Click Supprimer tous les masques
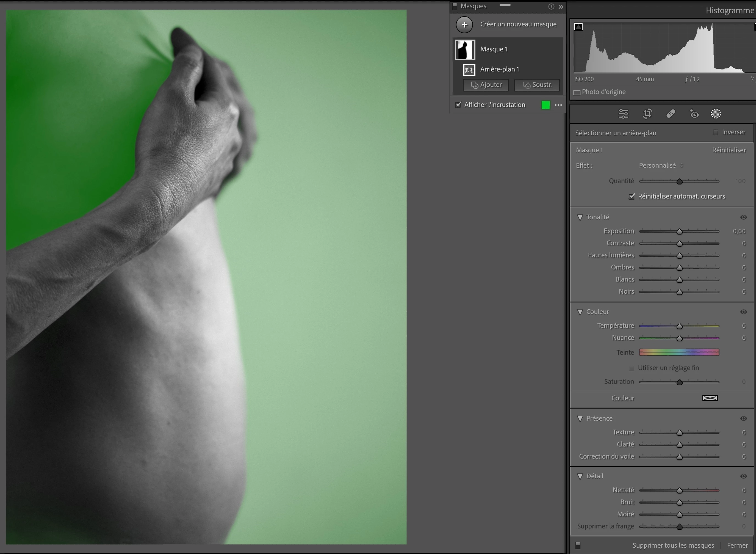 673,545
